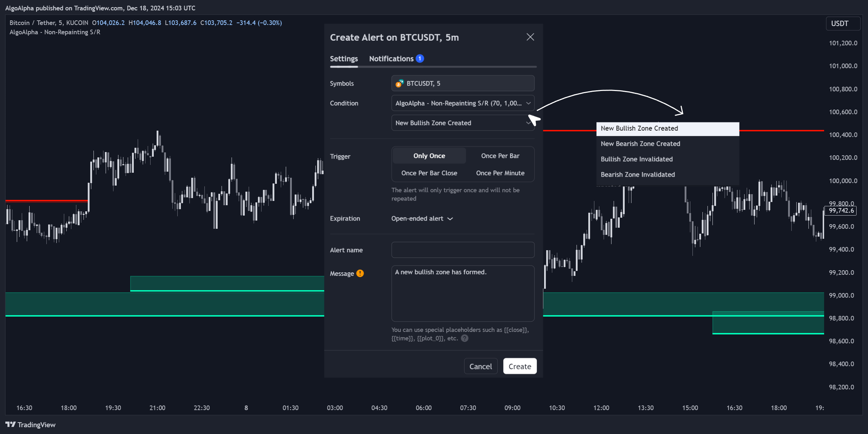Click the O104,026.2 open value in header
Viewport: 868px width, 434px height.
(x=108, y=23)
